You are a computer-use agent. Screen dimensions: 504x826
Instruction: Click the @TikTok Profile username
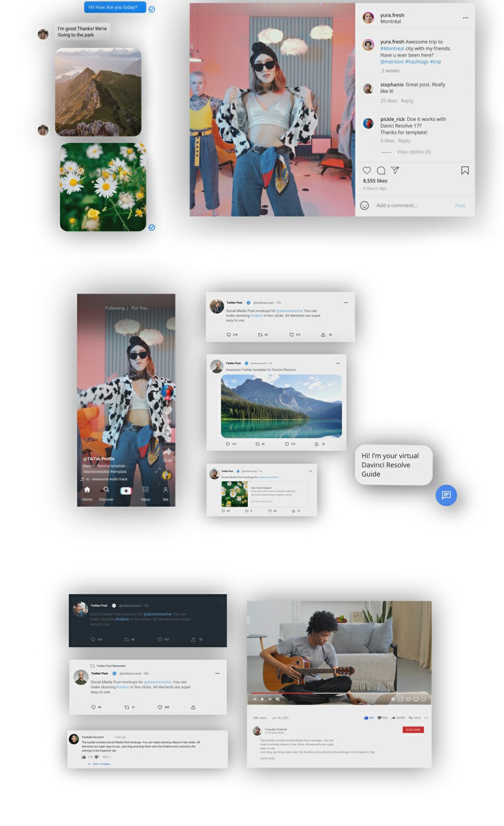click(x=98, y=459)
